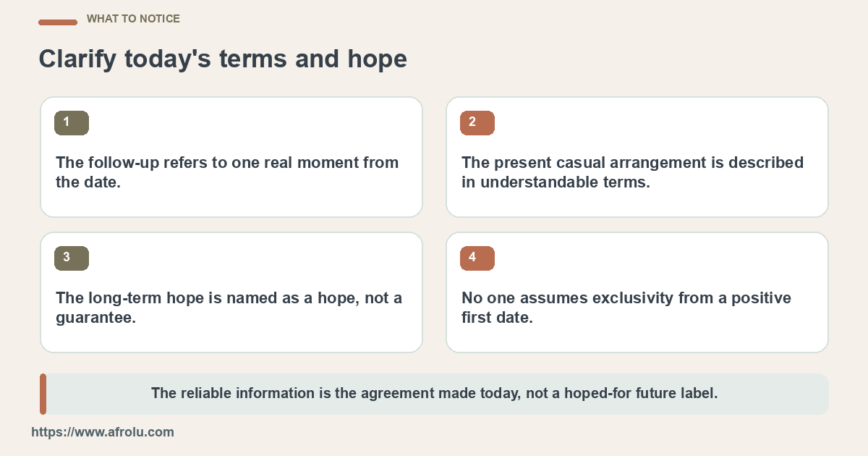The height and width of the screenshot is (456, 868).
Task: Click the number 3 badge
Action: click(x=72, y=258)
